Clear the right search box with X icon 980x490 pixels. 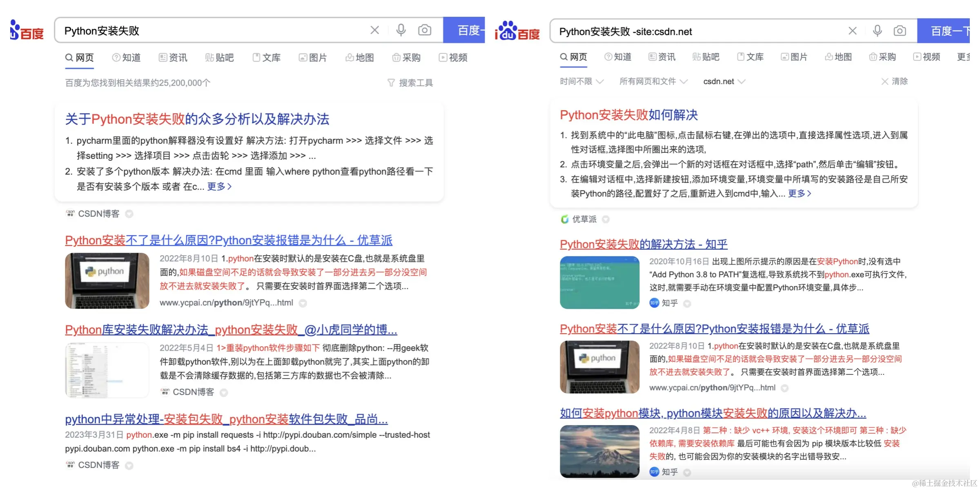(x=853, y=31)
